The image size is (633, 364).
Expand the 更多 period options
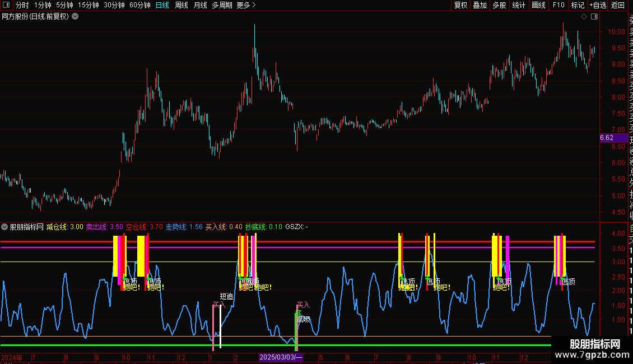(x=246, y=5)
